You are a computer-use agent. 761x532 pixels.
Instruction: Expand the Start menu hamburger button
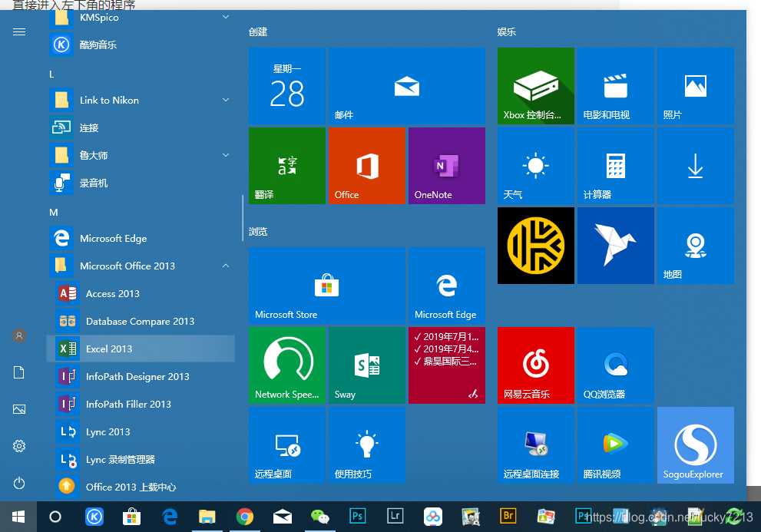click(x=19, y=32)
